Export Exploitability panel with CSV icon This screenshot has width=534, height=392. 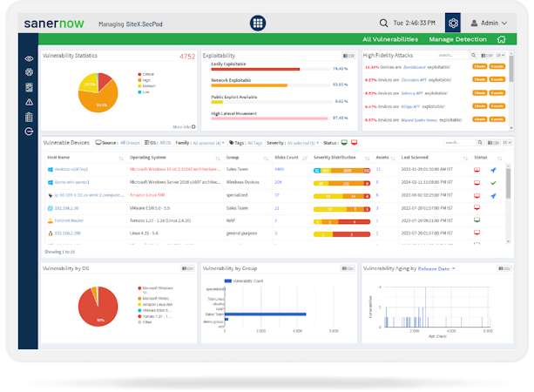tap(348, 56)
